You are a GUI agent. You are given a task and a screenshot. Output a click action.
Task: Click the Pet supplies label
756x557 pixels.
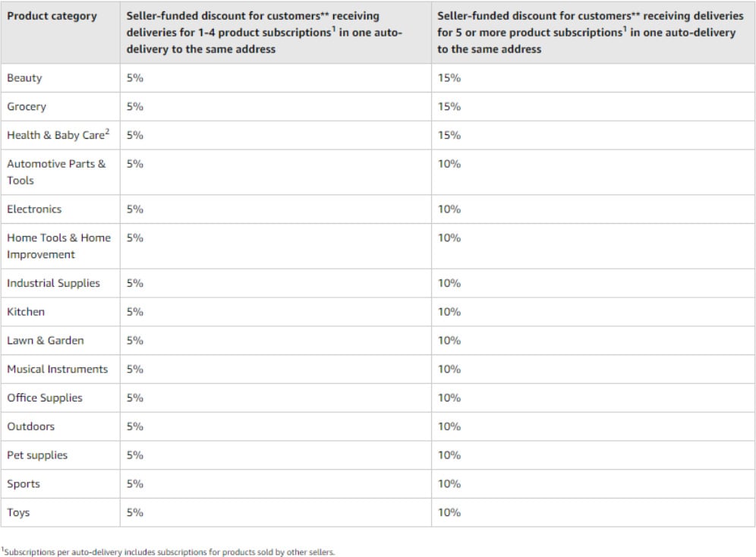point(37,455)
